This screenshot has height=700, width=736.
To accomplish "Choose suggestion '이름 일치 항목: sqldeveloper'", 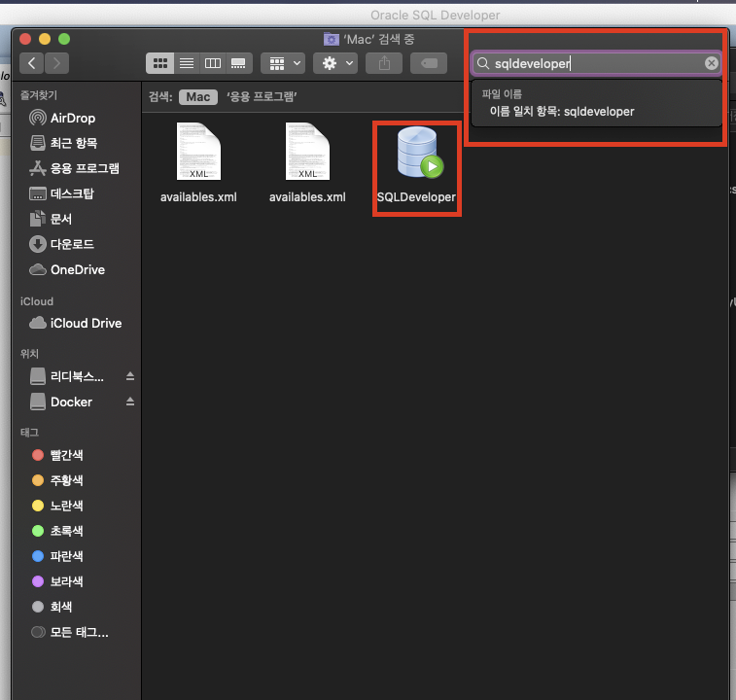I will click(x=562, y=111).
